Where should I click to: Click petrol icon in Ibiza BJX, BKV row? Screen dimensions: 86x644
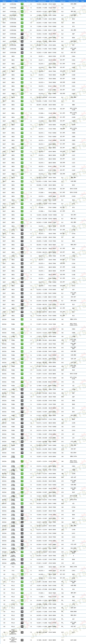(x=22, y=215)
